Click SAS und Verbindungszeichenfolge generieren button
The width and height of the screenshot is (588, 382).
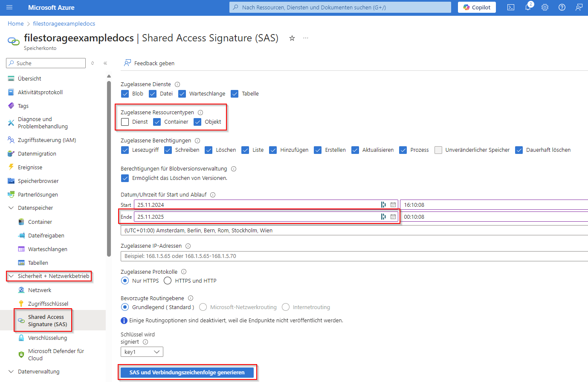[x=187, y=372]
